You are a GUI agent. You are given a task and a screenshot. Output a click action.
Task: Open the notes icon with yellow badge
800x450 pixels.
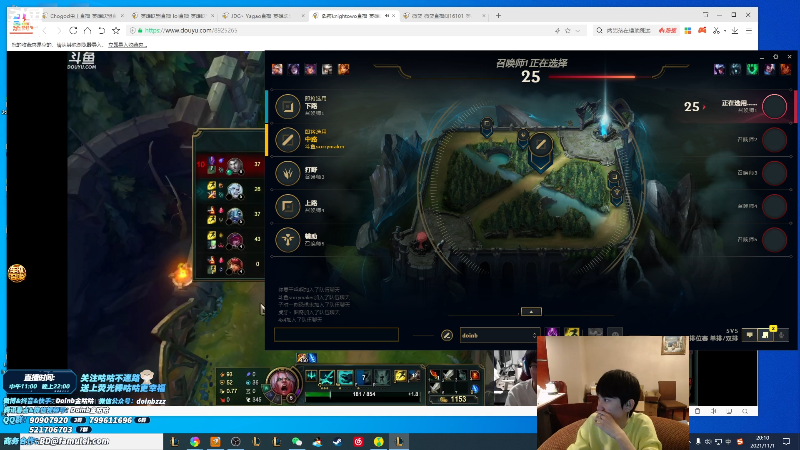pos(765,334)
